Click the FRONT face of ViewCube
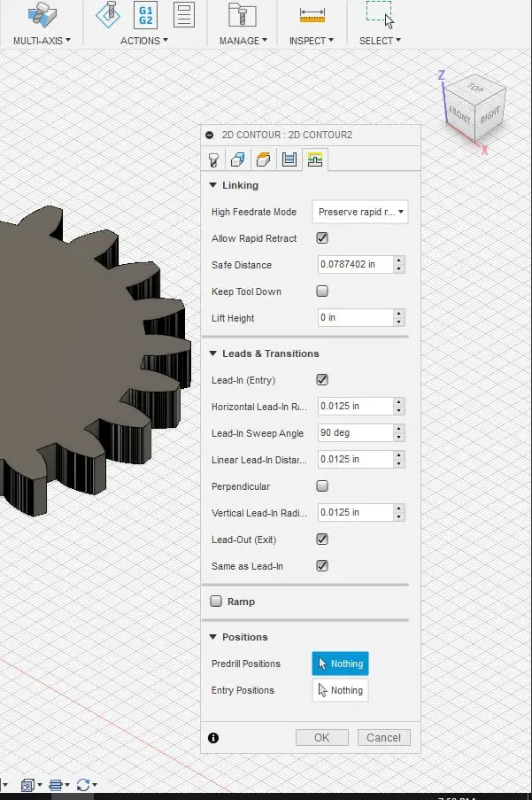 pyautogui.click(x=460, y=116)
